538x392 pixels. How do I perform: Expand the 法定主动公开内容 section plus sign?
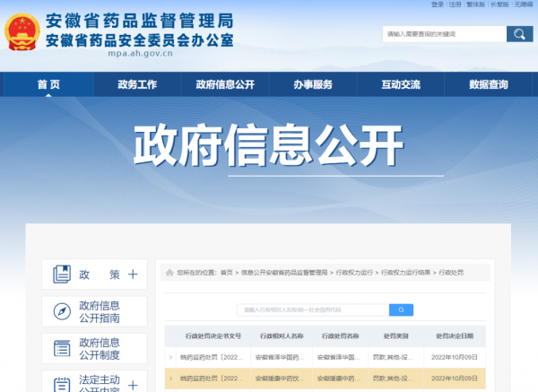click(132, 385)
